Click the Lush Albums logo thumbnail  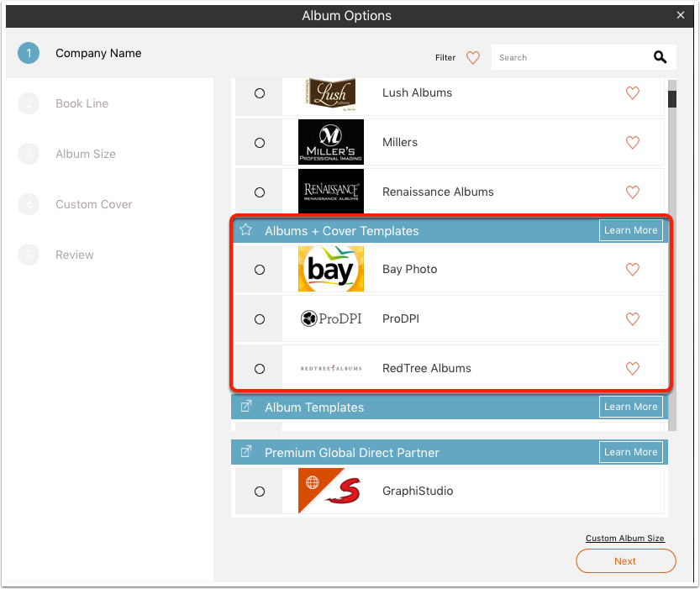pyautogui.click(x=331, y=94)
